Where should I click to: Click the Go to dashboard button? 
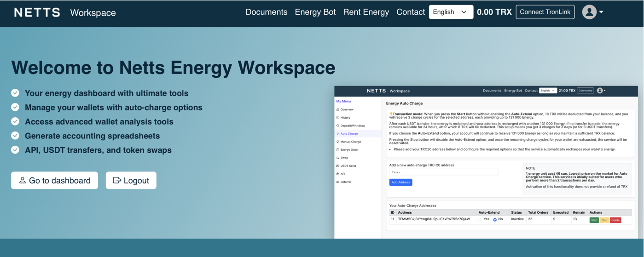(54, 180)
